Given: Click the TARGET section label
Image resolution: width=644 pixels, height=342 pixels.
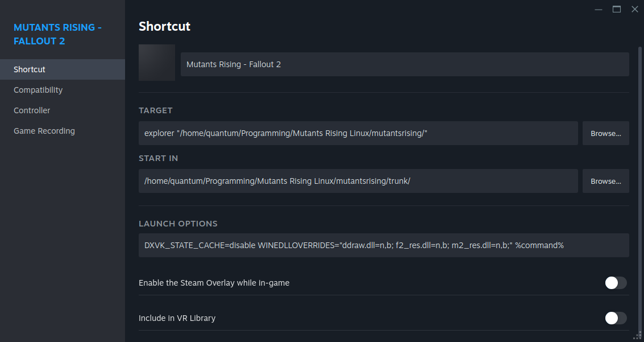Looking at the screenshot, I should 155,110.
